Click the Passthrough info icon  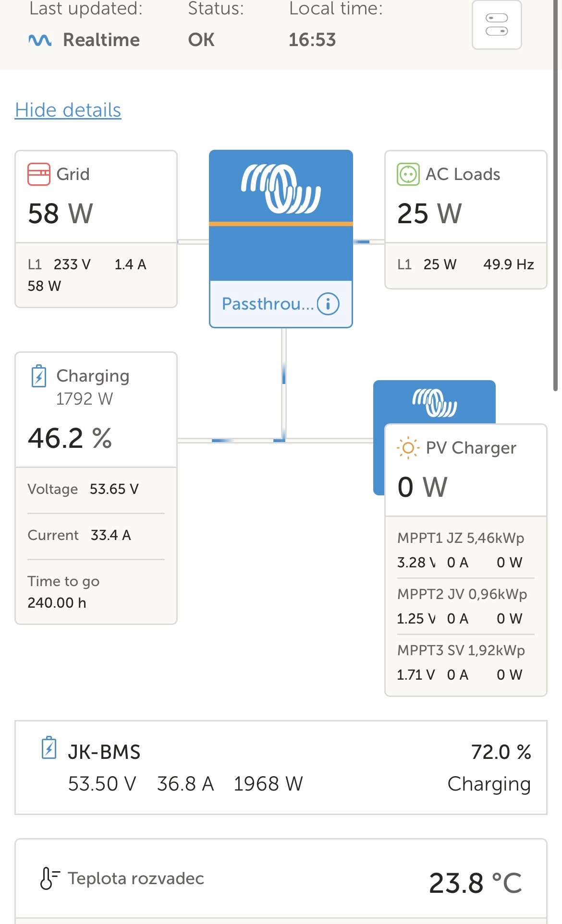(x=328, y=304)
